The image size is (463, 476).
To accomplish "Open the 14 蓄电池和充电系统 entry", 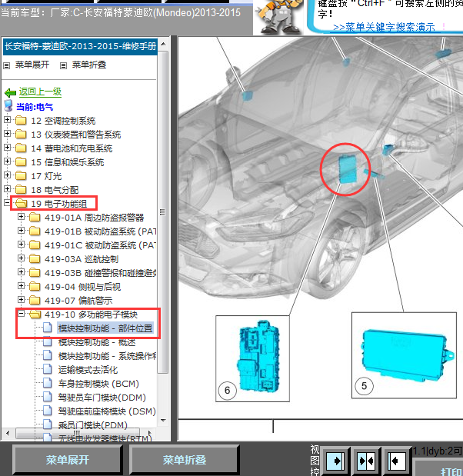I will point(72,148).
